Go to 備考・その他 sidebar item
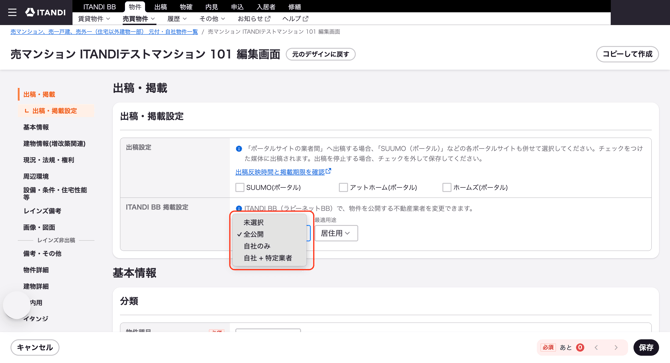Screen dimensions: 670x363 point(42,254)
